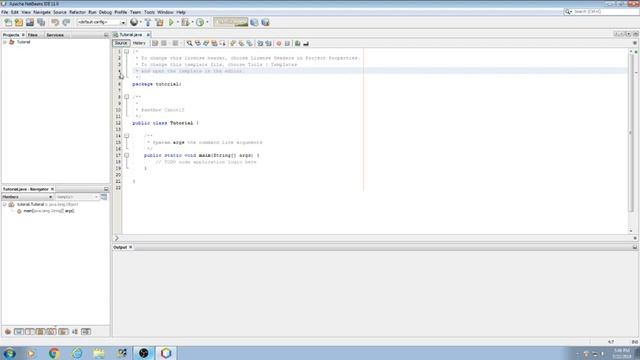Toggle Rectangular Selection in editor toolbar
This screenshot has height=360, width=640.
pos(222,43)
